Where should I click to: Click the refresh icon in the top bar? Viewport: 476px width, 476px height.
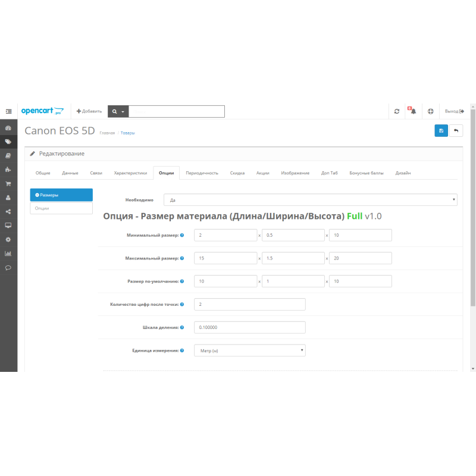(397, 111)
